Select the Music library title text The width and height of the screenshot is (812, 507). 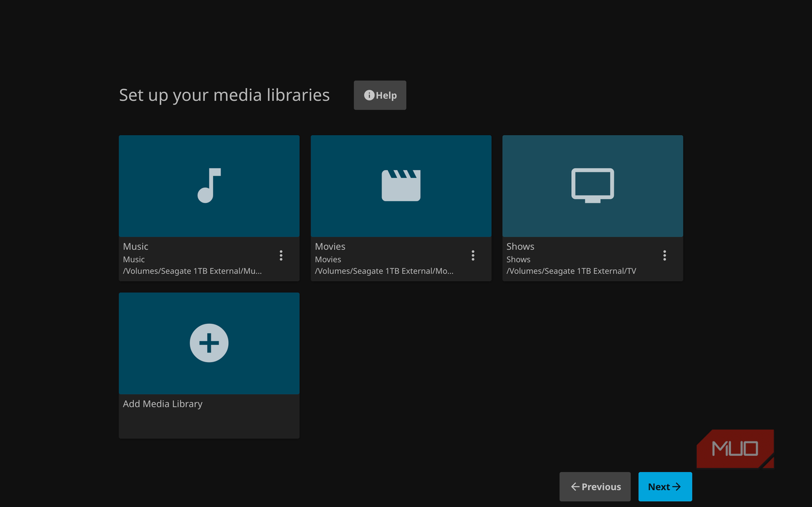point(136,246)
